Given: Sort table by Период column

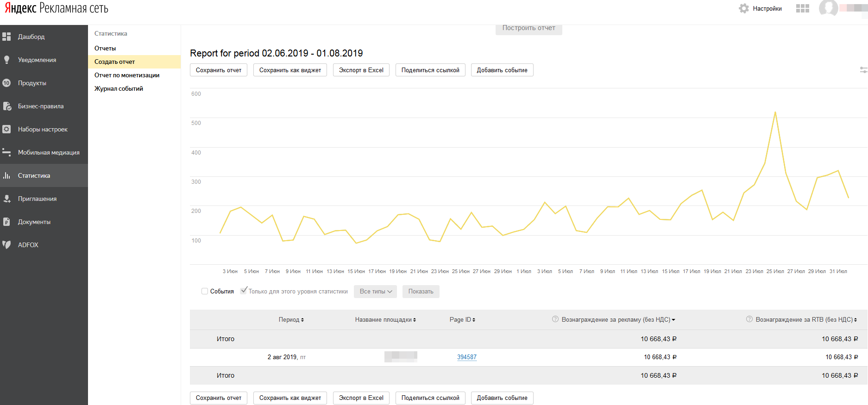Looking at the screenshot, I should tap(291, 320).
